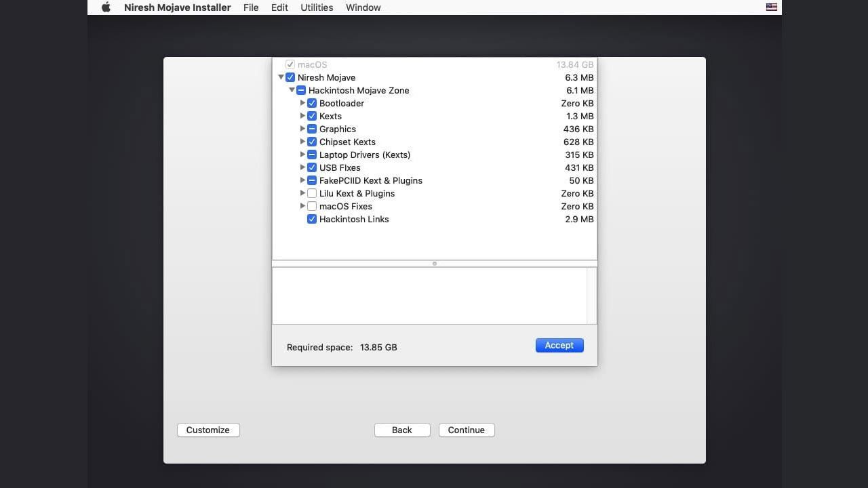The height and width of the screenshot is (488, 868).
Task: Toggle the FakePCIID Kext & Plugins checkbox
Action: point(312,180)
